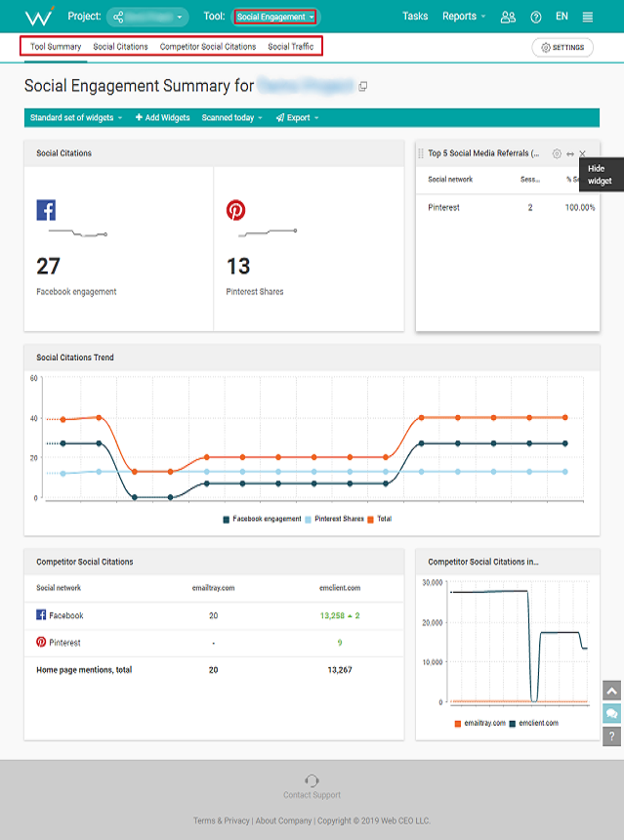Click the 13,267 total mentions value
The image size is (624, 840).
[x=340, y=670]
